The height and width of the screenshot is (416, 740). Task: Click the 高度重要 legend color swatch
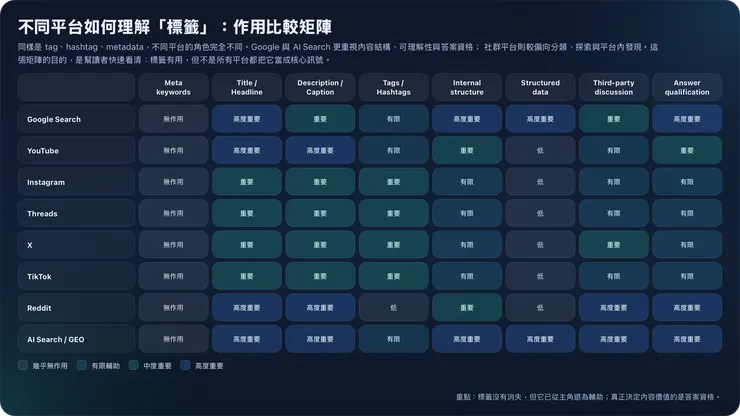(185, 365)
